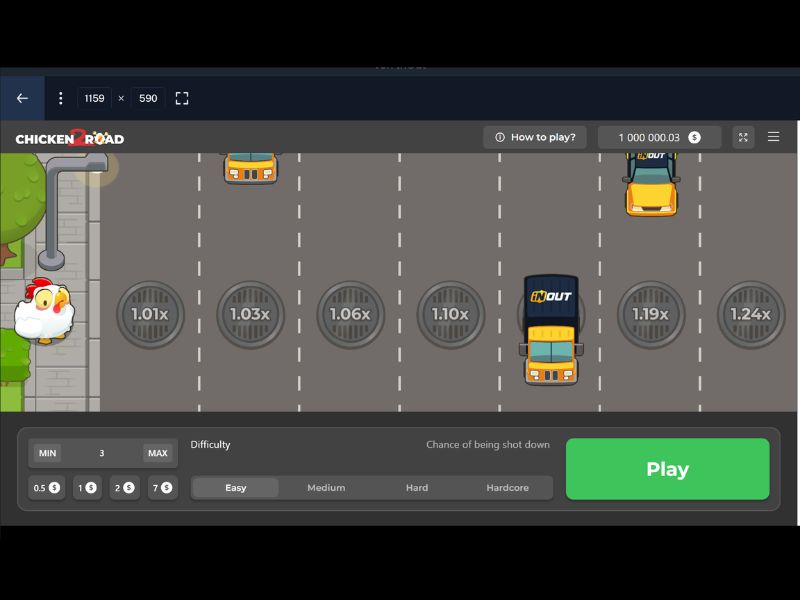800x600 pixels.
Task: Click the MIN bet button
Action: coord(45,453)
